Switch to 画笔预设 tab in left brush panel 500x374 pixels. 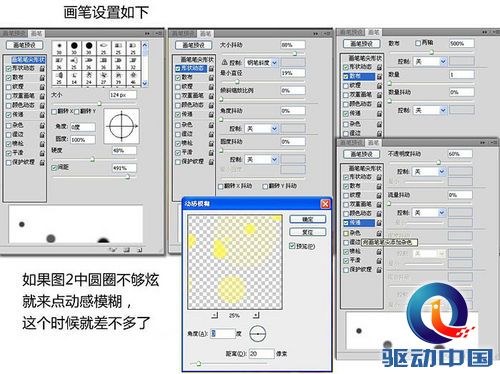[x=13, y=34]
